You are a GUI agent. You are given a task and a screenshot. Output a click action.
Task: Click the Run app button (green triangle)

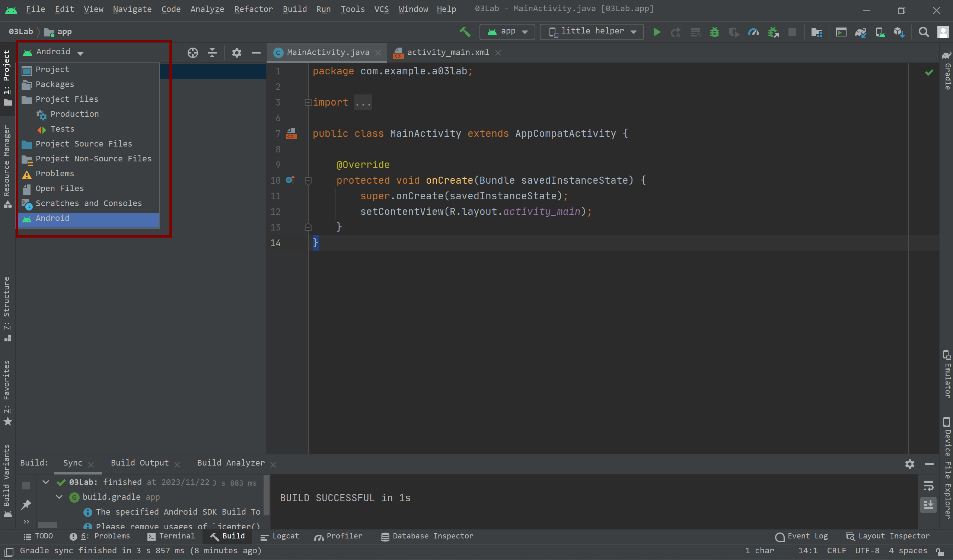(657, 31)
